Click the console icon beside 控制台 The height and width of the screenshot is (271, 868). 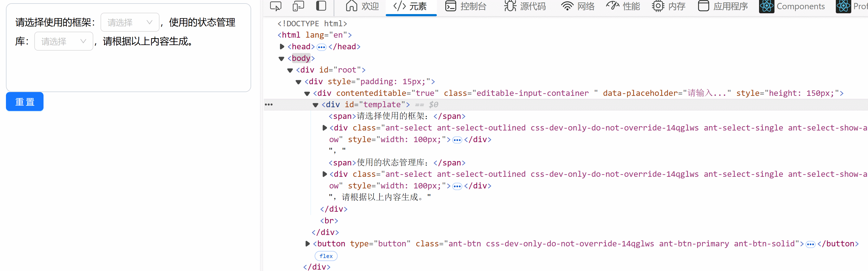point(451,6)
